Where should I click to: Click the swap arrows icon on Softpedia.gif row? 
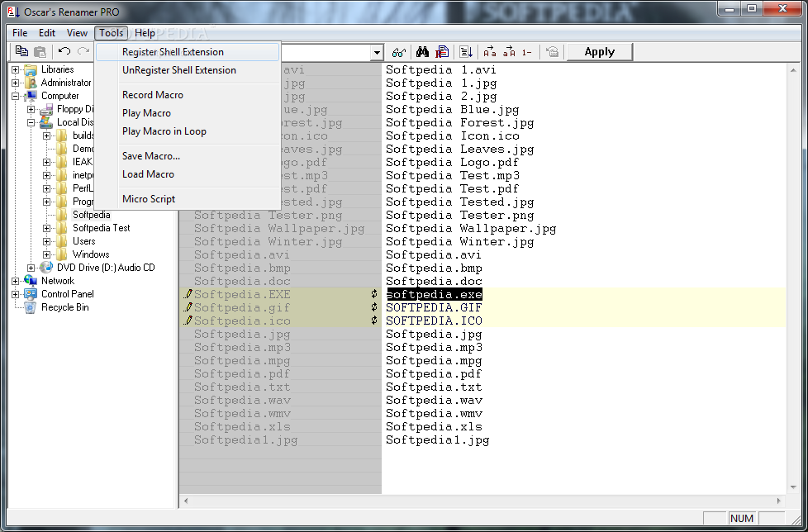(374, 307)
